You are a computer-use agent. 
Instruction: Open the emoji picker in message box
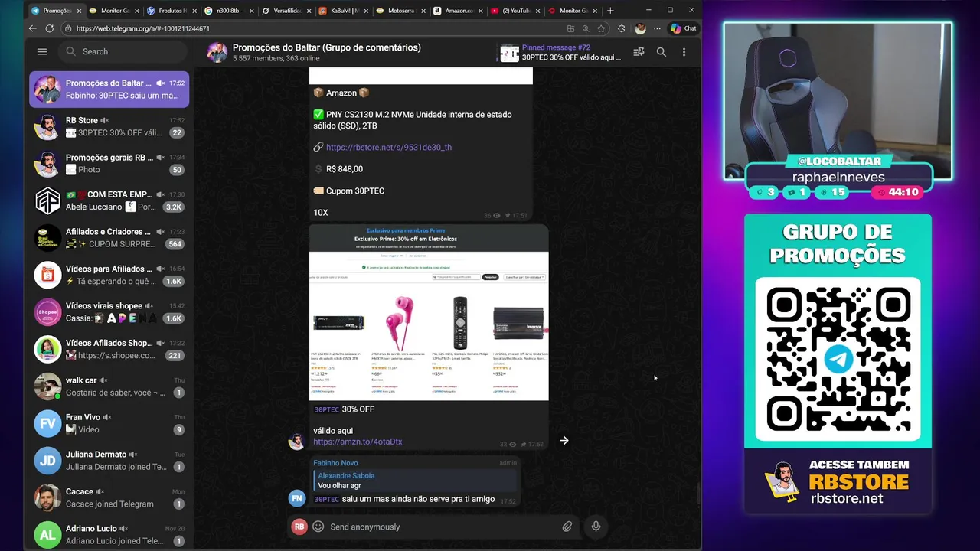tap(318, 527)
